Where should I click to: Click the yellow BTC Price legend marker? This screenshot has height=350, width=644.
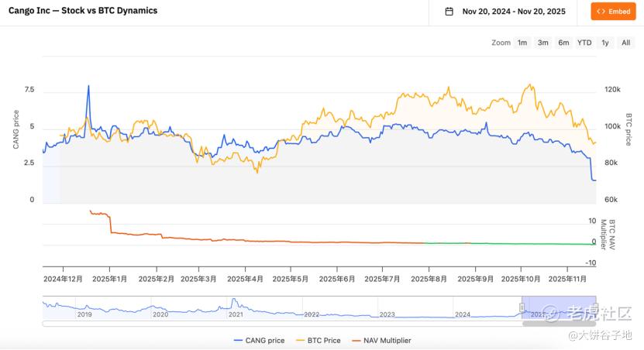pos(301,340)
